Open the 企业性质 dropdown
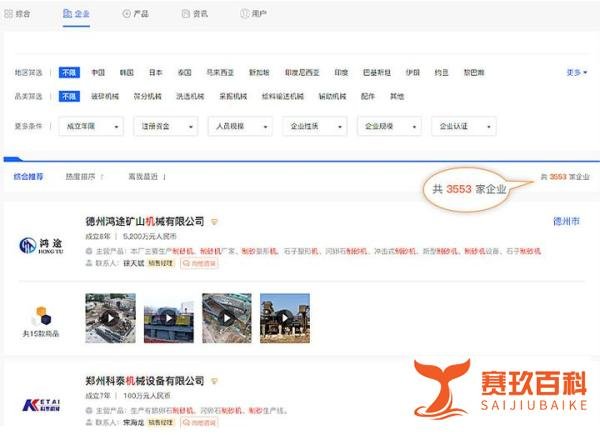The height and width of the screenshot is (435, 600). point(315,126)
